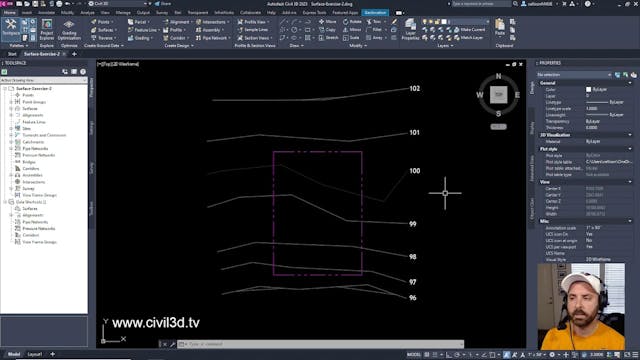
Task: Click the command line input
Action: click(x=321, y=344)
